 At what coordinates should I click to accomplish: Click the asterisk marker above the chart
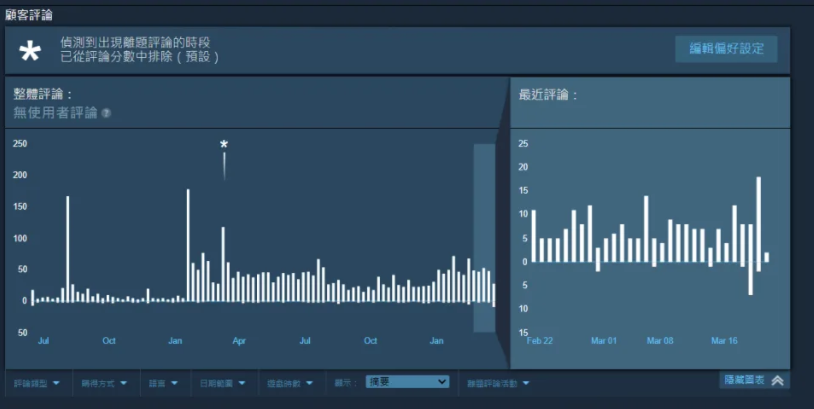(224, 146)
